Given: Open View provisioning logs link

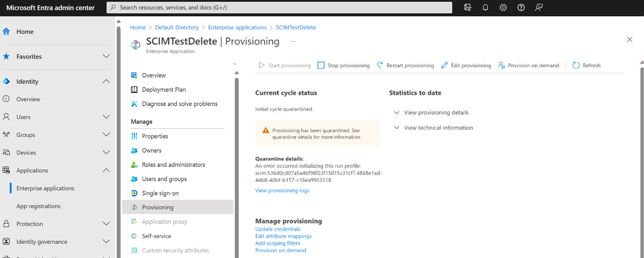Looking at the screenshot, I should click(x=282, y=190).
